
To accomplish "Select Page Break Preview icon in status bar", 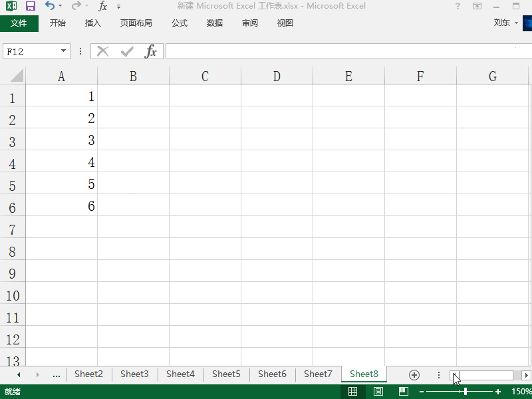I will pos(403,392).
